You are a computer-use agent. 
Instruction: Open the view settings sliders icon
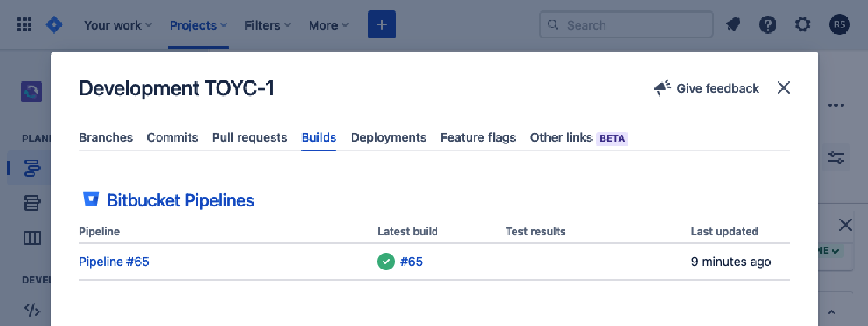(837, 157)
